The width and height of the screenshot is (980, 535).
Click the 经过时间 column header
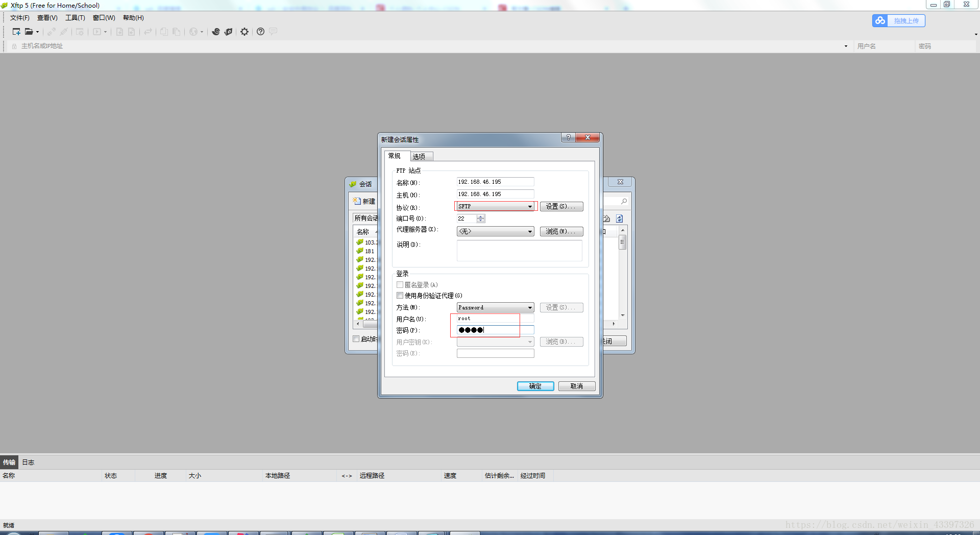pyautogui.click(x=535, y=476)
